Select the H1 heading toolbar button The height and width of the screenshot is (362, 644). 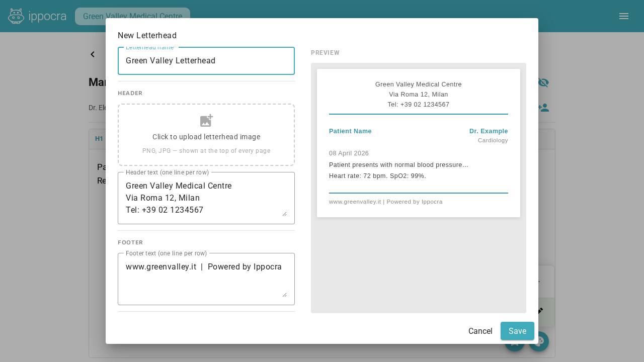99,139
